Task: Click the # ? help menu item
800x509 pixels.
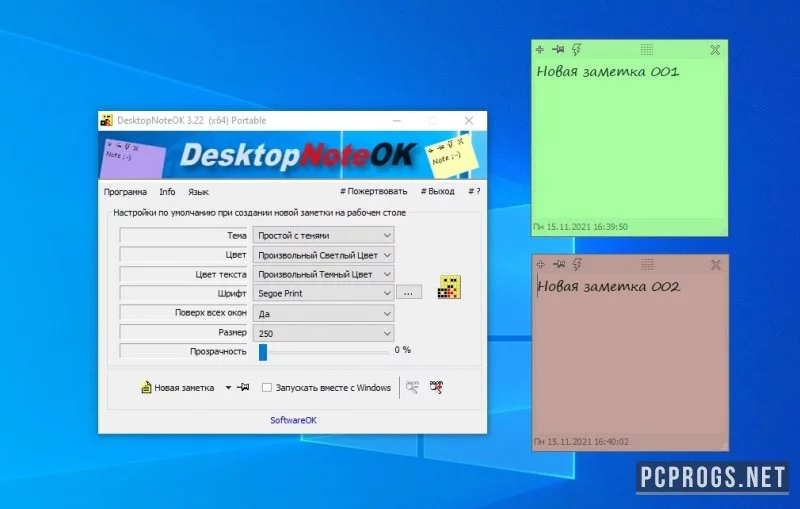Action: click(474, 191)
